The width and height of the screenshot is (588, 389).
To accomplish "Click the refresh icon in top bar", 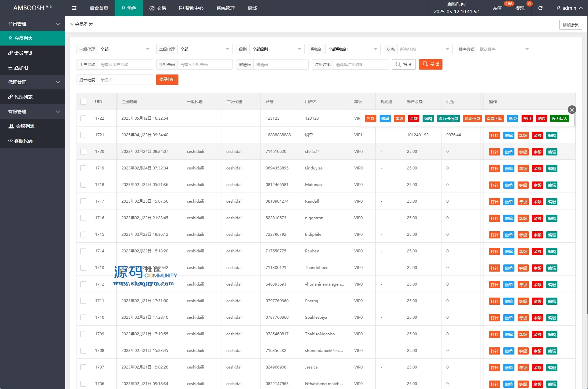I will point(540,8).
